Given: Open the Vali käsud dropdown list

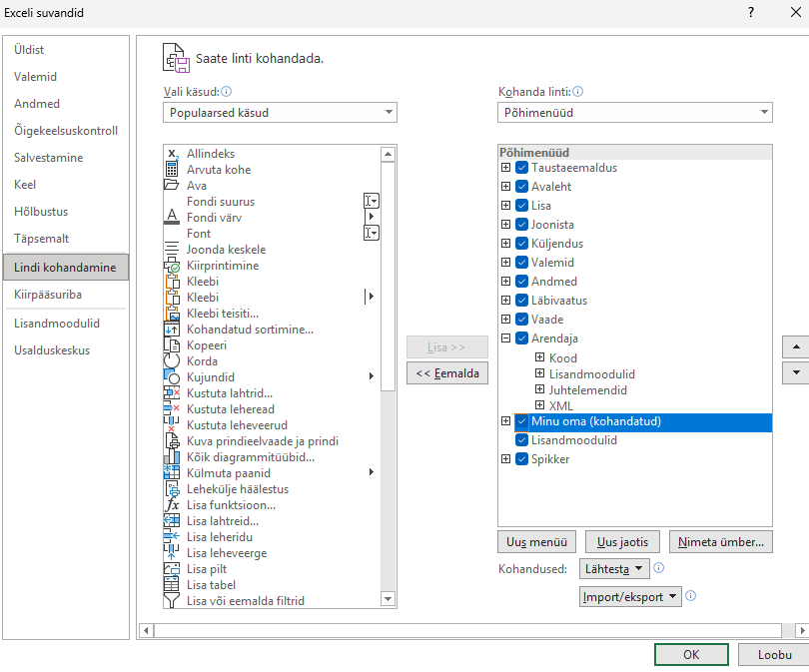Looking at the screenshot, I should pos(280,113).
